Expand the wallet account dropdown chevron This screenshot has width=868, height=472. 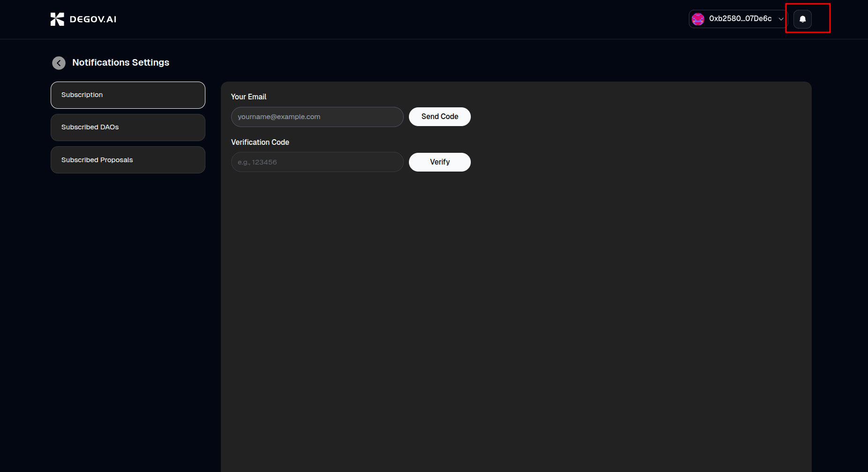[781, 19]
